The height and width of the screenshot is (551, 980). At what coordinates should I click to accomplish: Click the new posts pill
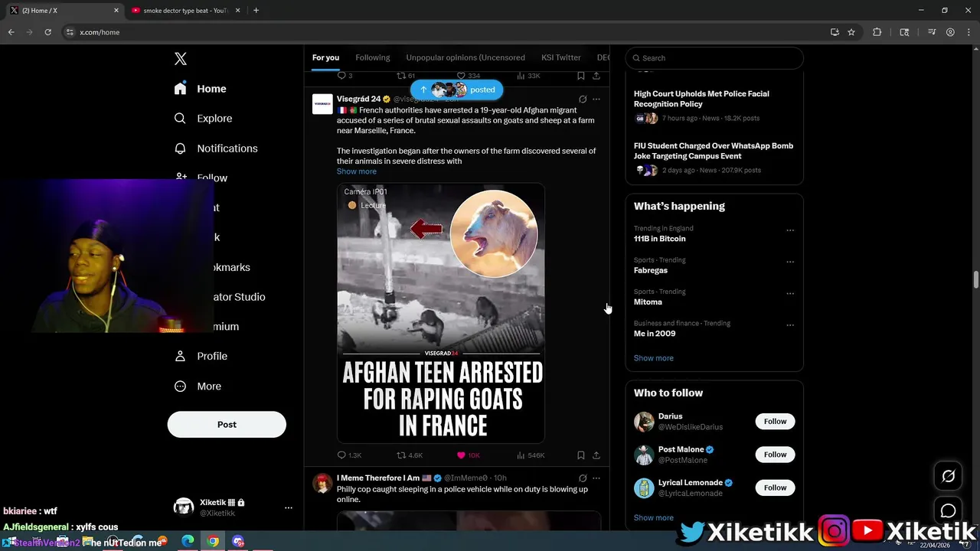point(456,90)
